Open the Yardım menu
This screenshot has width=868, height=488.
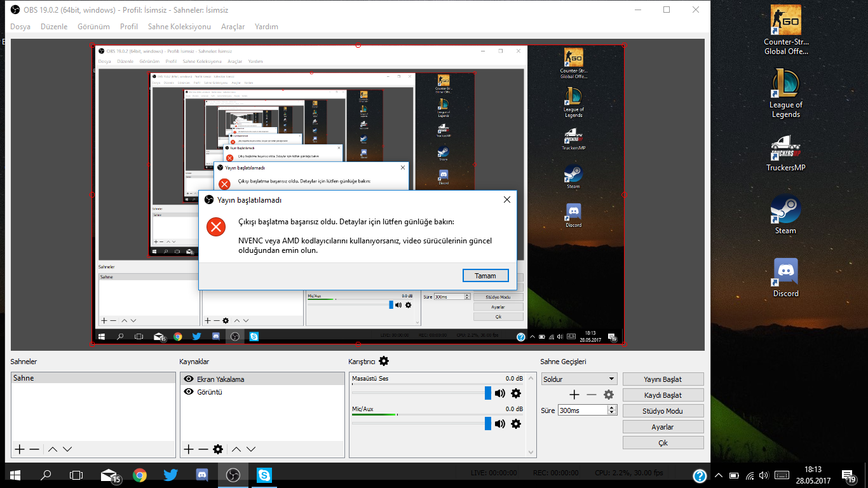click(x=266, y=27)
